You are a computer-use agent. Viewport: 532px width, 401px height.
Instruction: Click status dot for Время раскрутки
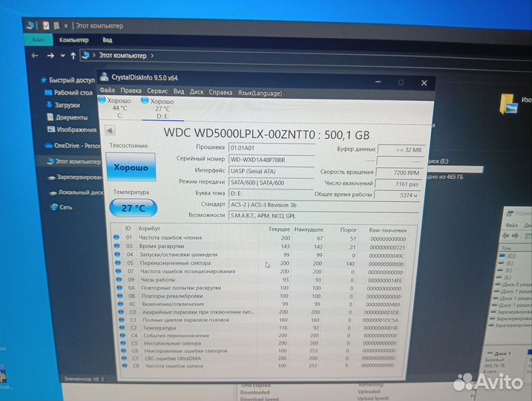click(116, 246)
